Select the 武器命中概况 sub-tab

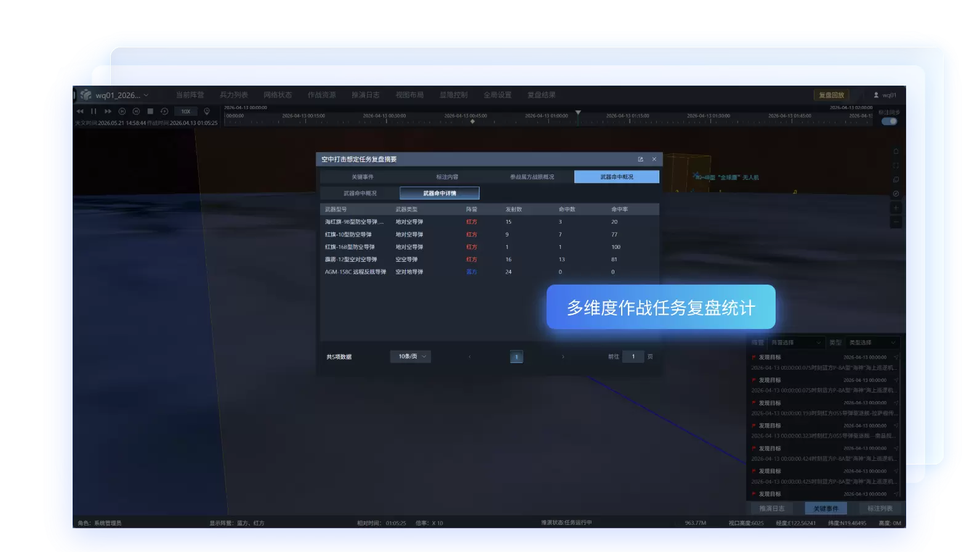coord(360,193)
